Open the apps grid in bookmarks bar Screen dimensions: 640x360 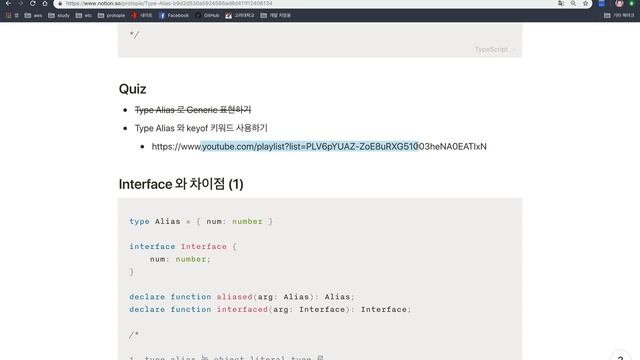tap(12, 16)
